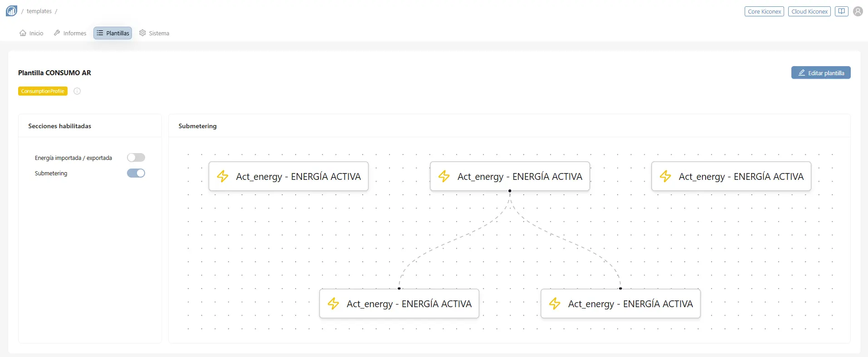Go to the Inicio tab
Viewport: 868px width, 357px height.
31,33
